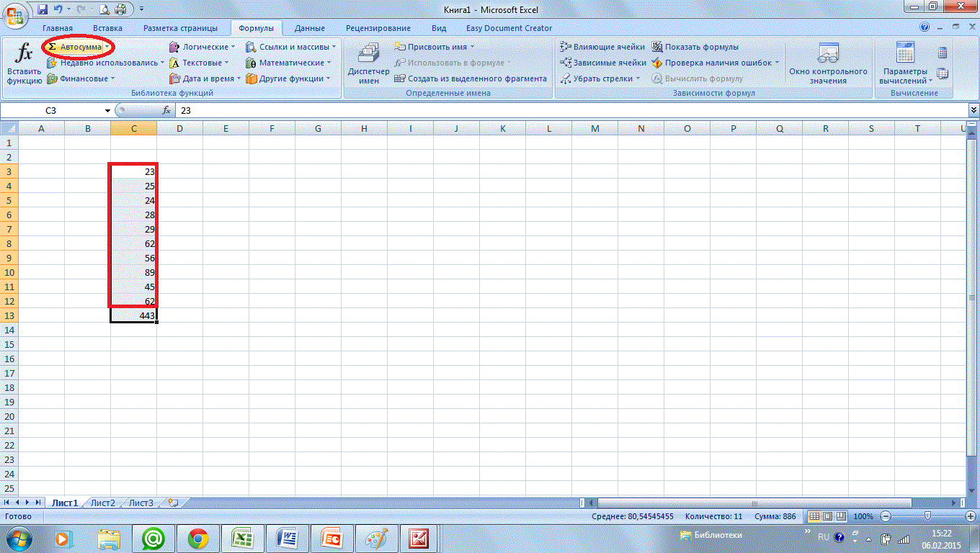Switch to the Вид ribbon tab
This screenshot has width=980, height=553.
click(439, 28)
